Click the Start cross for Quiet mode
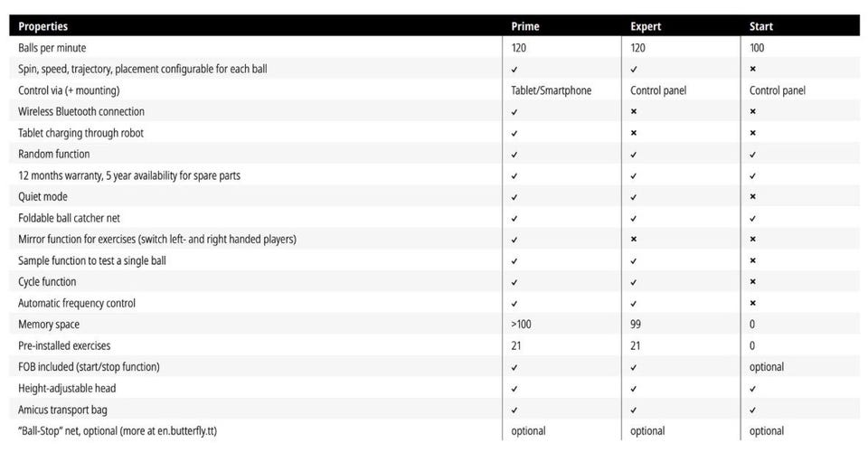868x453 pixels. (752, 196)
